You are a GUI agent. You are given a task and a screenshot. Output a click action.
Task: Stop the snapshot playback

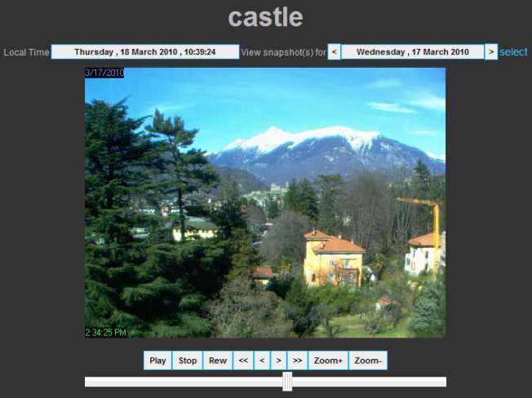(x=188, y=360)
